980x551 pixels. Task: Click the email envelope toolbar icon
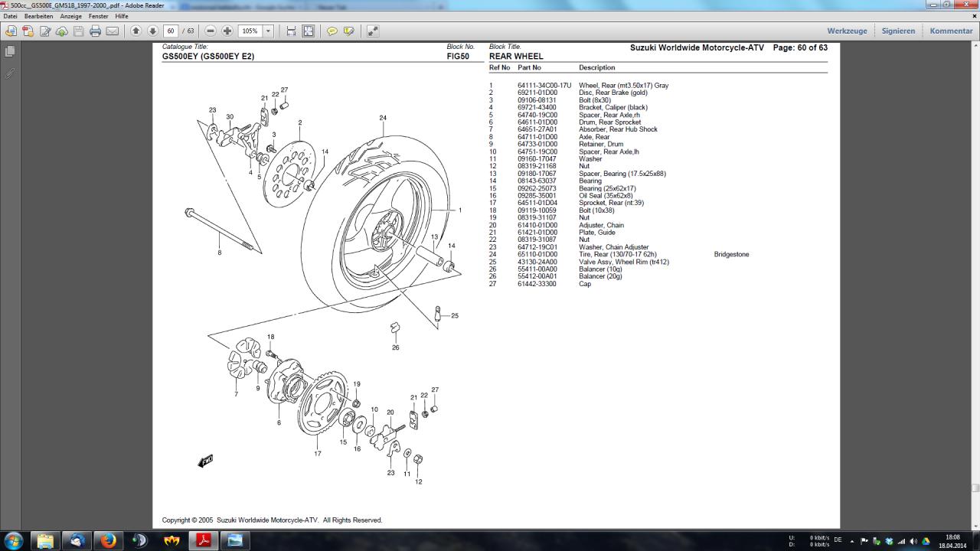[112, 31]
